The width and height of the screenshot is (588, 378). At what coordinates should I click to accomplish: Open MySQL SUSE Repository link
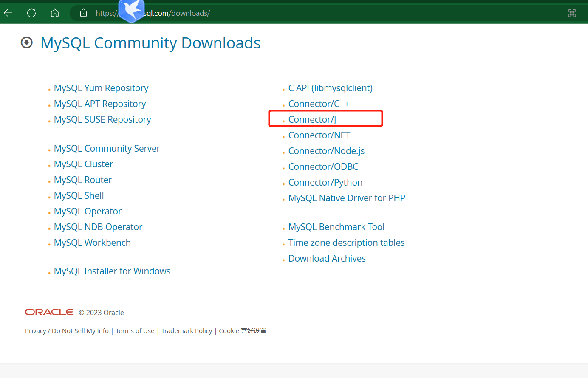click(102, 120)
